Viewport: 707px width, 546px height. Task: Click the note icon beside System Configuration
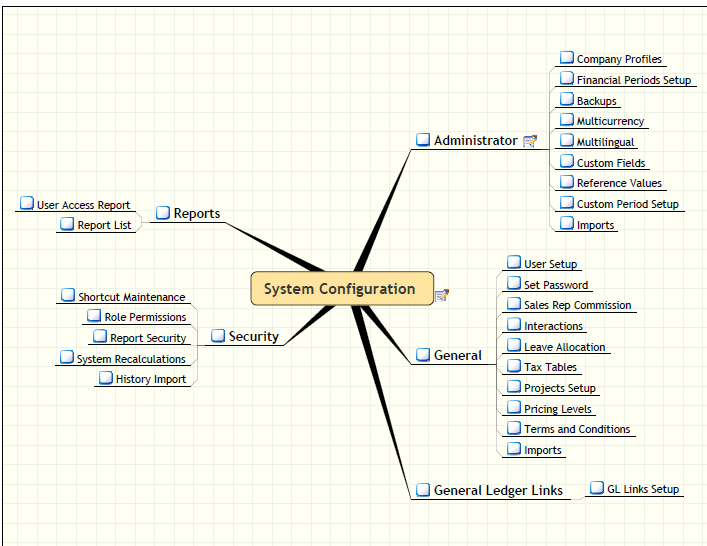(x=442, y=294)
